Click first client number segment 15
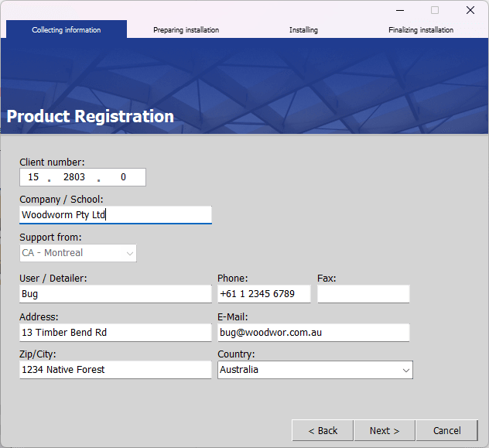 pos(33,177)
